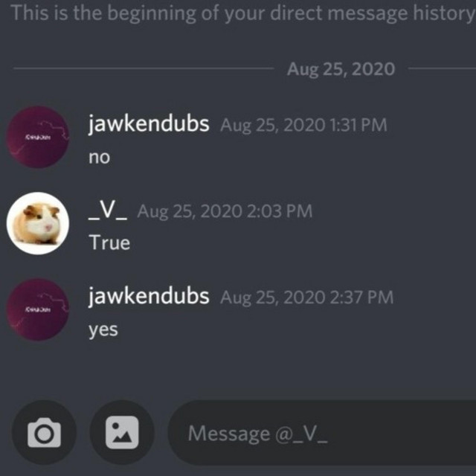Click the divider line left of the date
476x476 pixels.
click(x=144, y=68)
